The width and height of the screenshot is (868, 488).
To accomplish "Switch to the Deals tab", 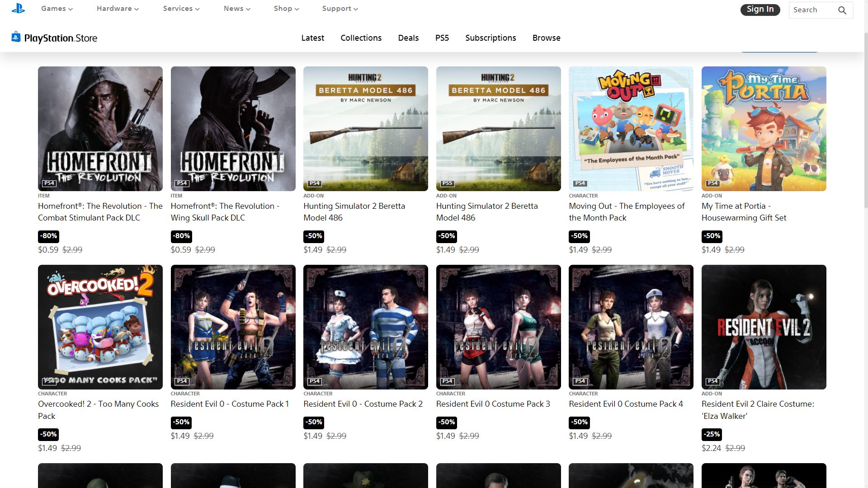I will (408, 38).
